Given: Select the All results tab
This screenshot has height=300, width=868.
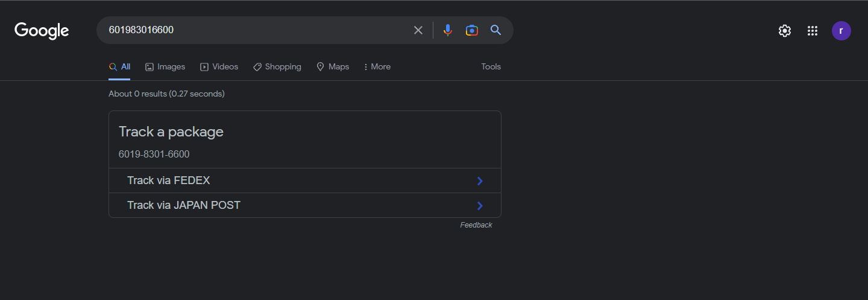Looking at the screenshot, I should pyautogui.click(x=119, y=67).
